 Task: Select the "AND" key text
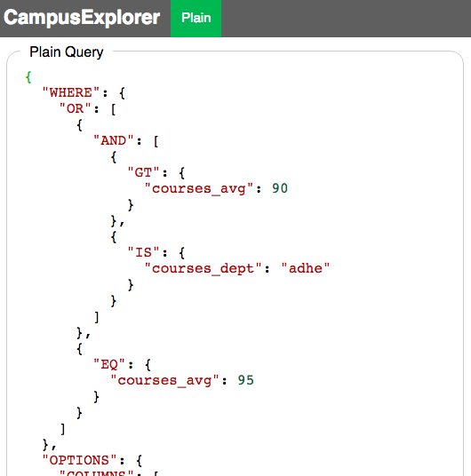point(114,140)
